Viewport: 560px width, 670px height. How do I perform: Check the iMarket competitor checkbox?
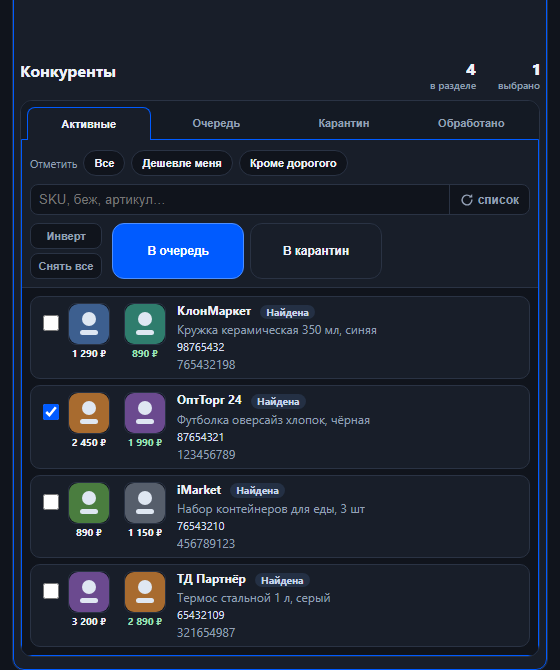pos(51,502)
